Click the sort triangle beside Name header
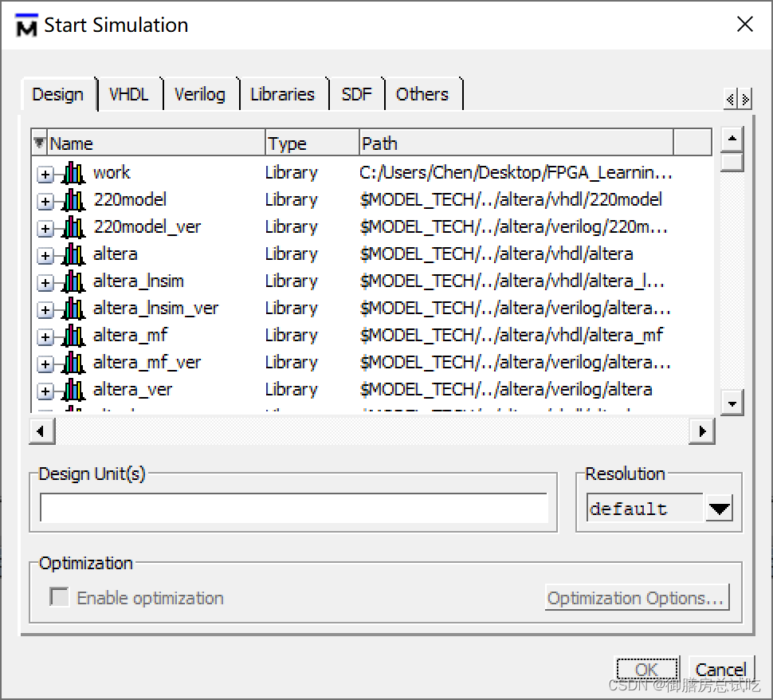 [39, 143]
